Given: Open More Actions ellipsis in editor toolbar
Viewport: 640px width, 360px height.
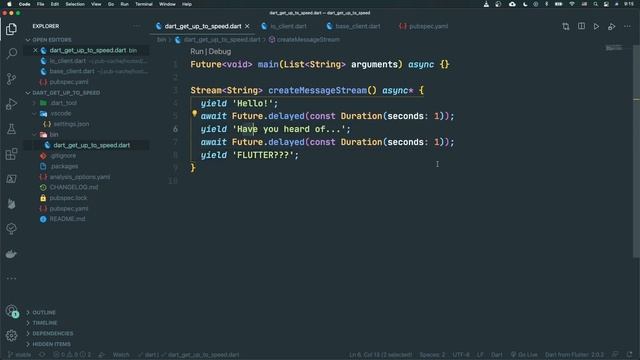Looking at the screenshot, I should click(627, 27).
